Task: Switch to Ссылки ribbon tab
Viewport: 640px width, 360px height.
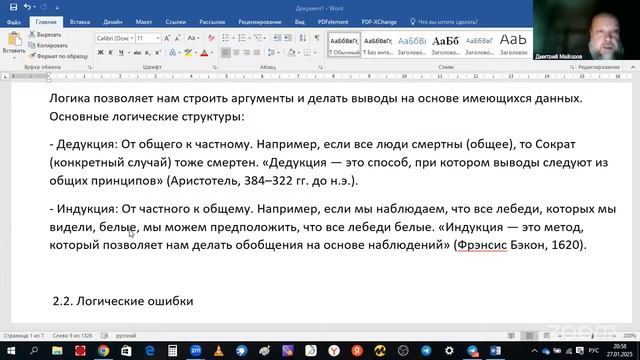Action: (176, 22)
